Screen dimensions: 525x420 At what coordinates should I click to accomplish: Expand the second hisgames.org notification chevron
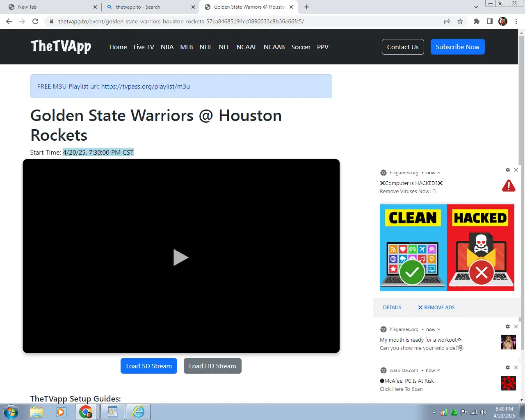[439, 329]
